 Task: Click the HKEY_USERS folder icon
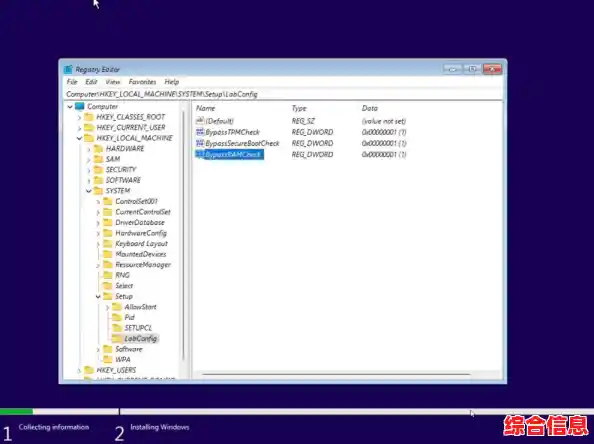point(89,370)
